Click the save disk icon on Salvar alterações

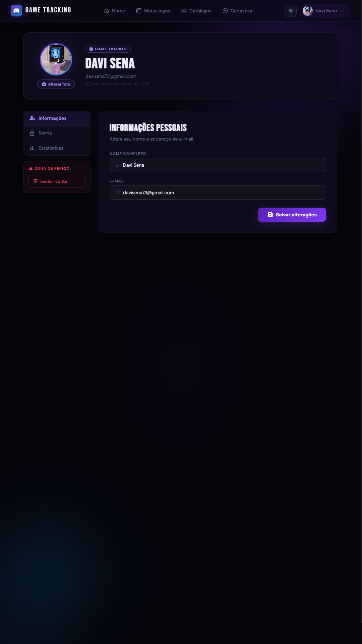[x=270, y=215]
